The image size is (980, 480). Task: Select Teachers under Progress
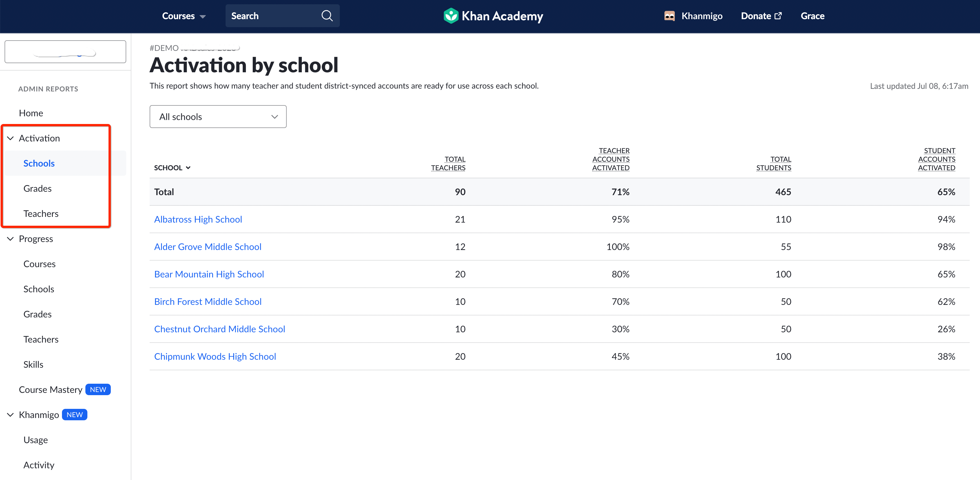pyautogui.click(x=41, y=339)
